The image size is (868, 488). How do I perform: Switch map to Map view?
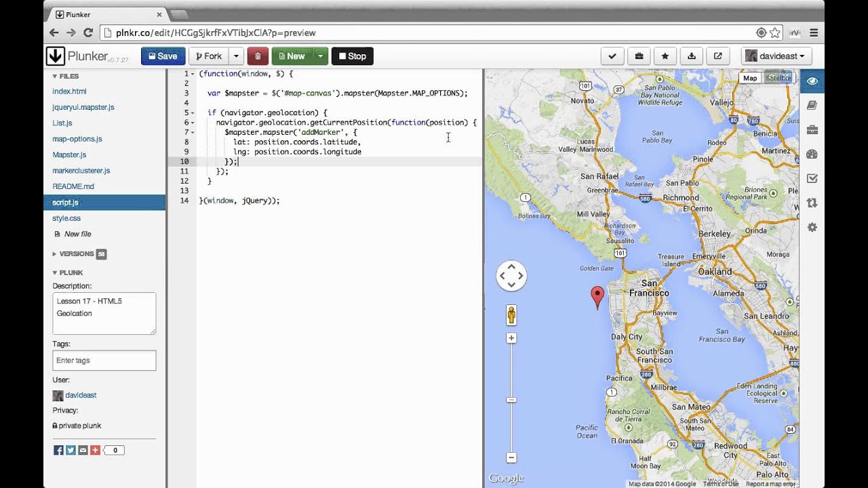click(750, 78)
